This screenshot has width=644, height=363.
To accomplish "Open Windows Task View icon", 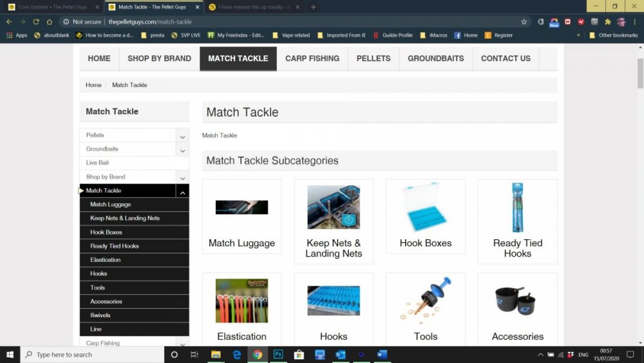I will click(194, 355).
